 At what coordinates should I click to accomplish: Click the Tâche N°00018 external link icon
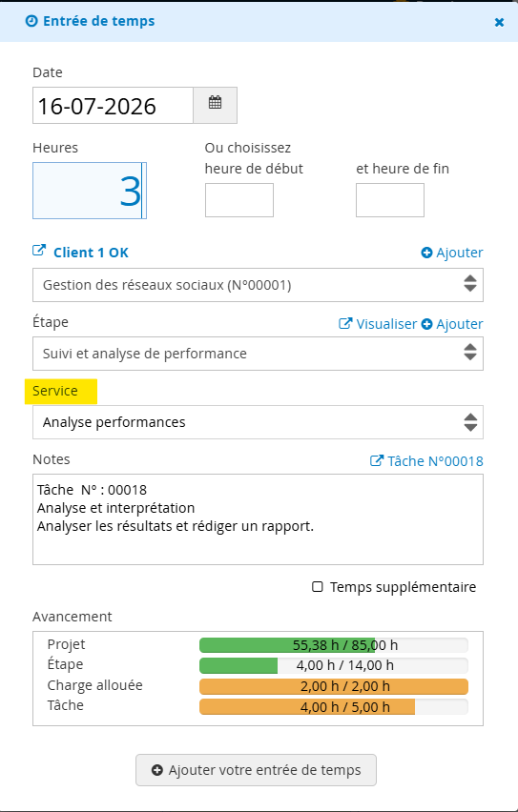(377, 460)
